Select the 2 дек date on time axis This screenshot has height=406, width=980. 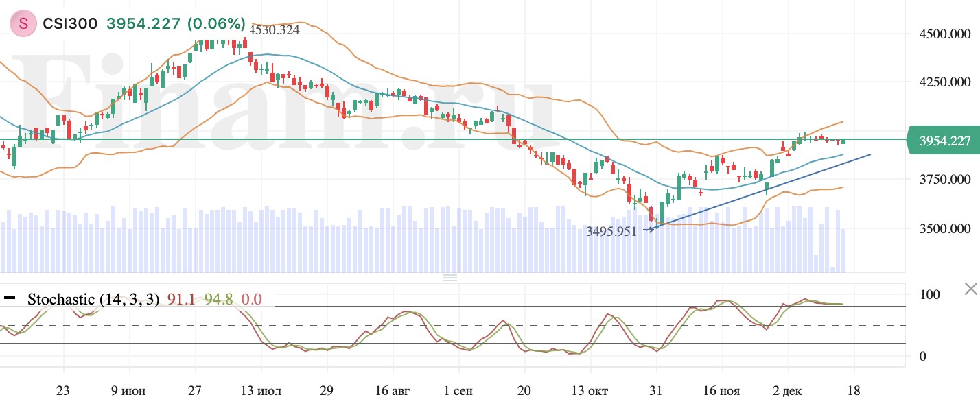click(x=786, y=391)
